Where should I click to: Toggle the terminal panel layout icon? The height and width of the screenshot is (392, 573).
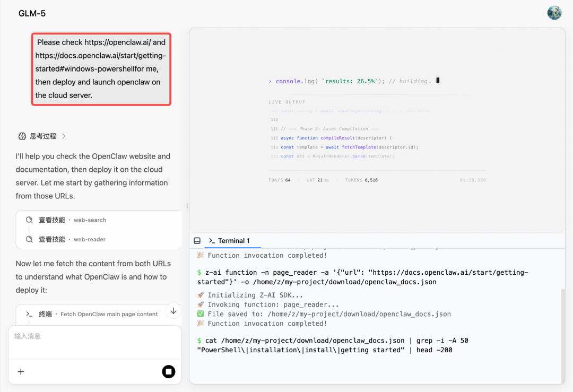[197, 241]
